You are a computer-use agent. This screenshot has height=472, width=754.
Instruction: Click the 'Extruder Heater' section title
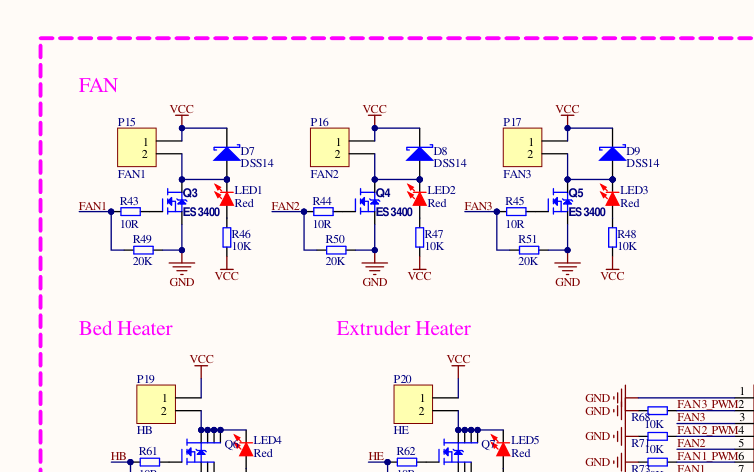pyautogui.click(x=403, y=329)
